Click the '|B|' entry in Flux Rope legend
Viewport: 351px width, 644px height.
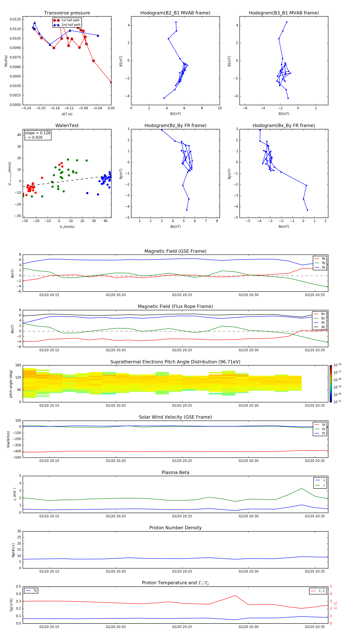[x=320, y=327]
